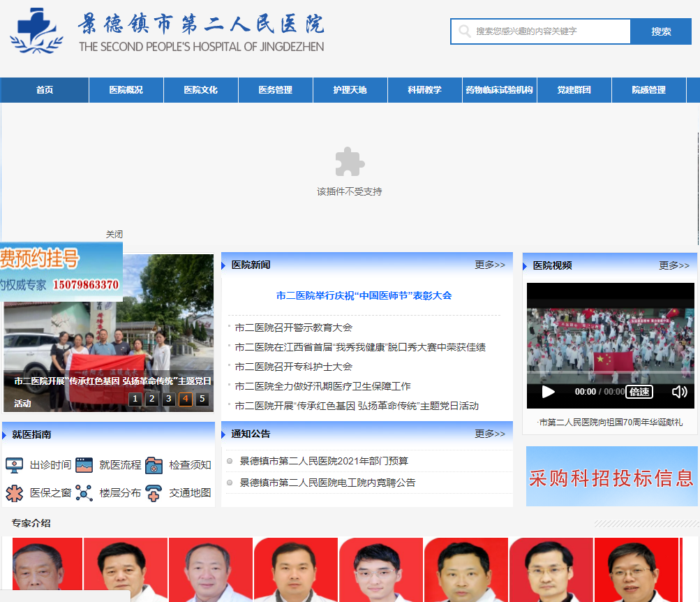Select slide 1 in image carousel

(135, 399)
